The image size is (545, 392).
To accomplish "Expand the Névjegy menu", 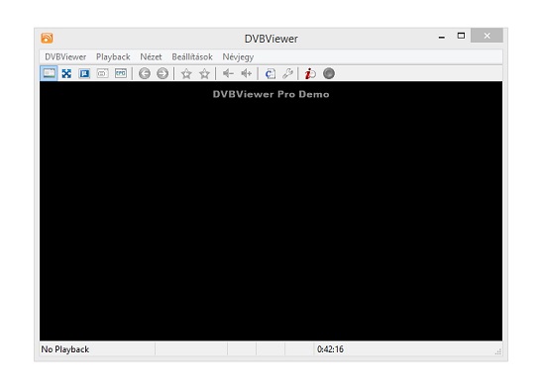I will [238, 57].
